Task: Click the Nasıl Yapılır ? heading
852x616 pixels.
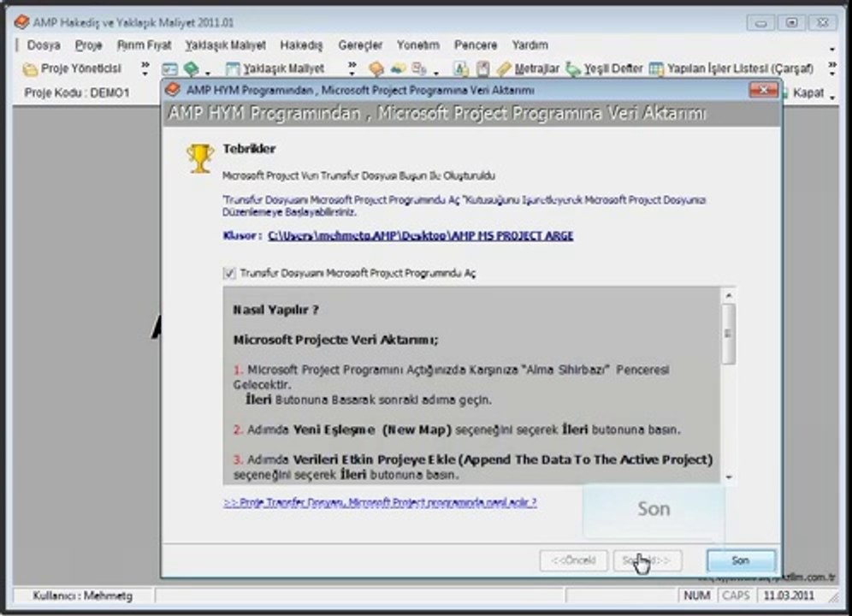Action: tap(276, 310)
